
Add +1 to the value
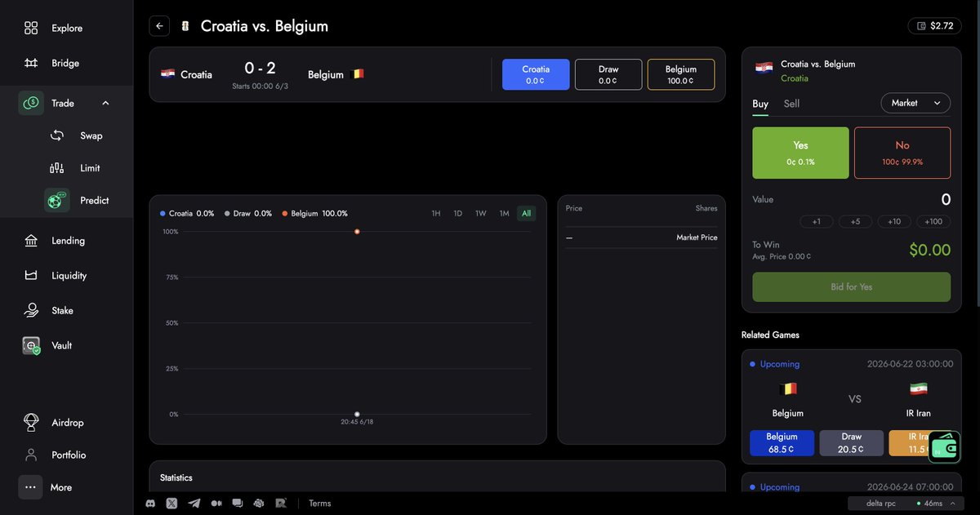point(816,221)
